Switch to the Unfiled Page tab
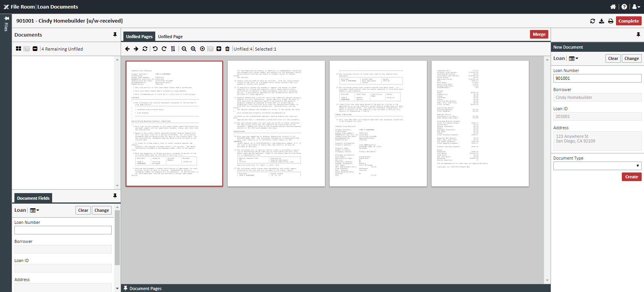The height and width of the screenshot is (292, 644). (170, 37)
